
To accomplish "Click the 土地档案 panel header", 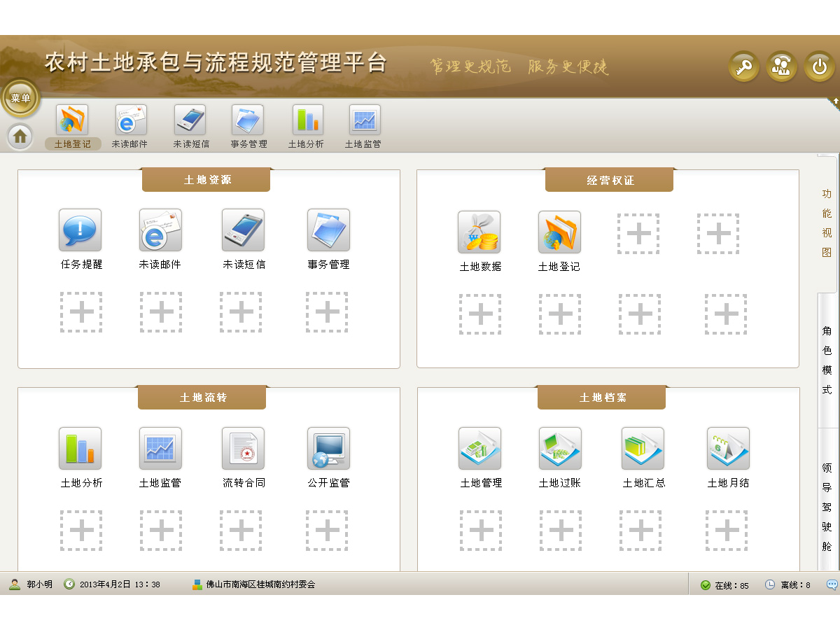I will [x=602, y=398].
